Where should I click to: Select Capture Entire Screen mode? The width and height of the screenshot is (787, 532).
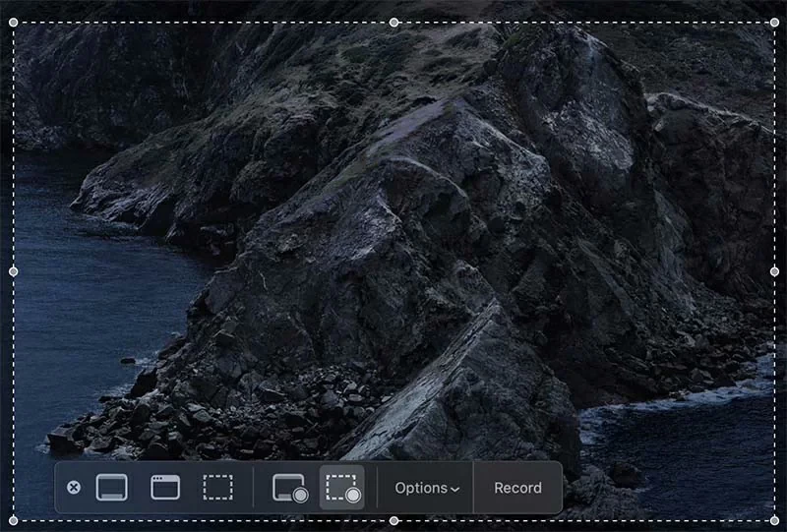[x=112, y=488]
